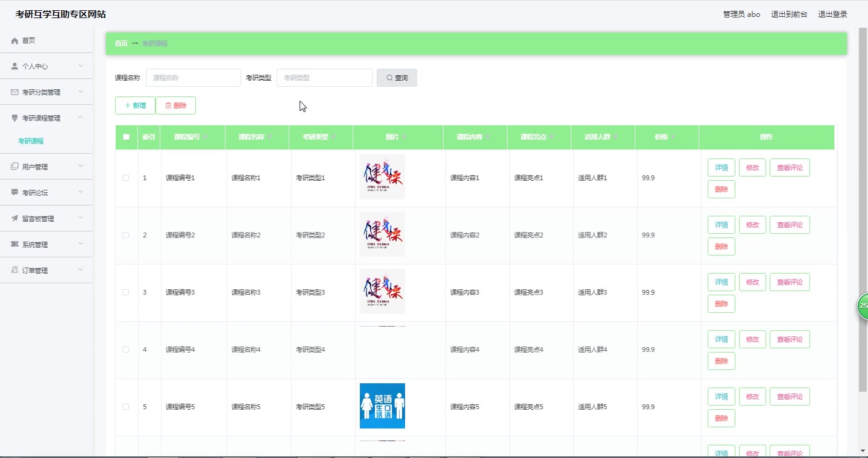
Task: Open the course image thumbnail in row 3
Action: 382,292
